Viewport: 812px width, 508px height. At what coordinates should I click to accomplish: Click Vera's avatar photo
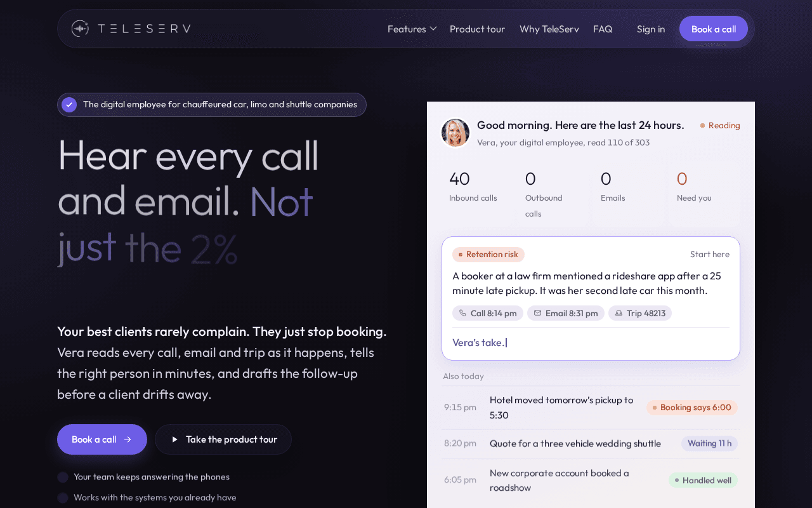[x=455, y=133]
